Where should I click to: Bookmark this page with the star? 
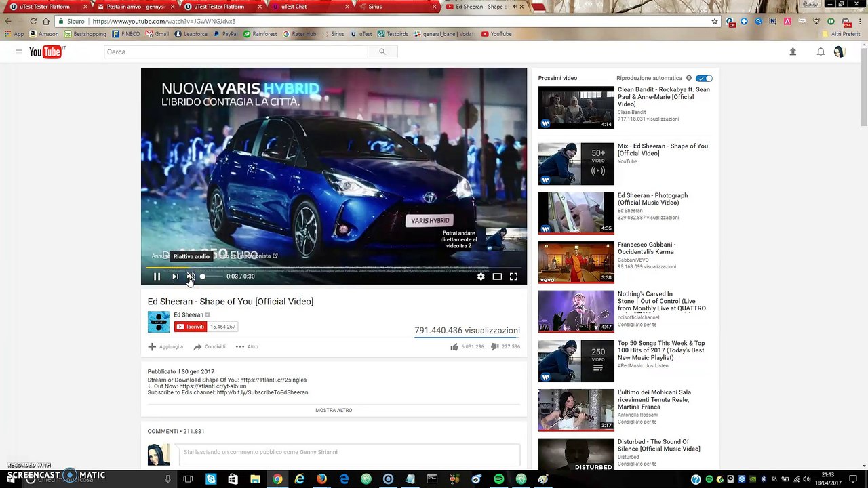tap(715, 21)
